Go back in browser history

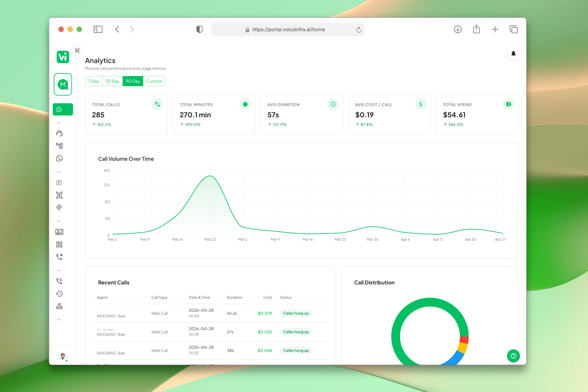(117, 29)
